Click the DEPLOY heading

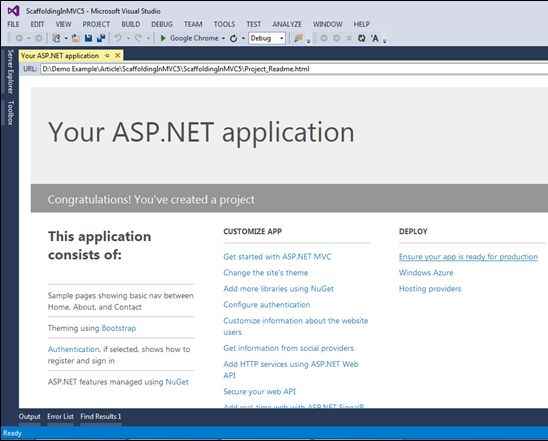point(413,231)
